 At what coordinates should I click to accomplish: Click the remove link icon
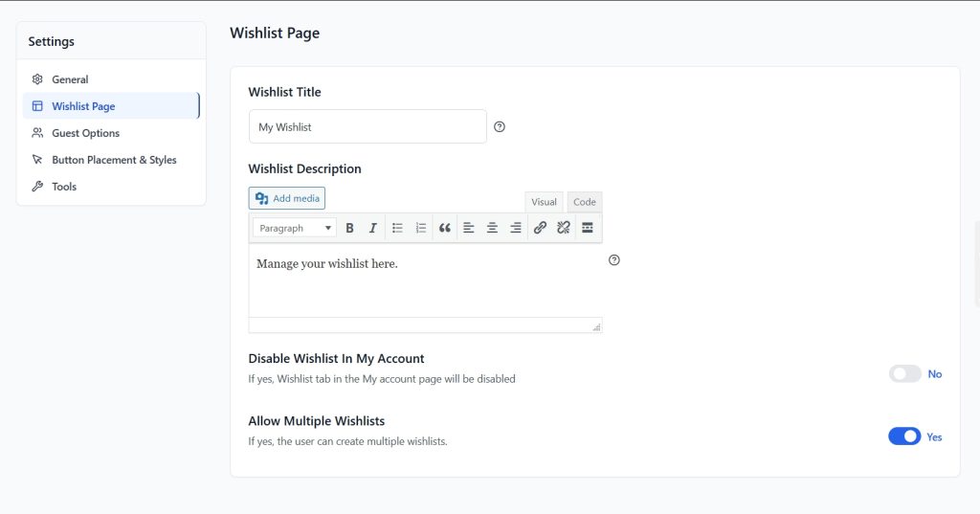pyautogui.click(x=564, y=228)
